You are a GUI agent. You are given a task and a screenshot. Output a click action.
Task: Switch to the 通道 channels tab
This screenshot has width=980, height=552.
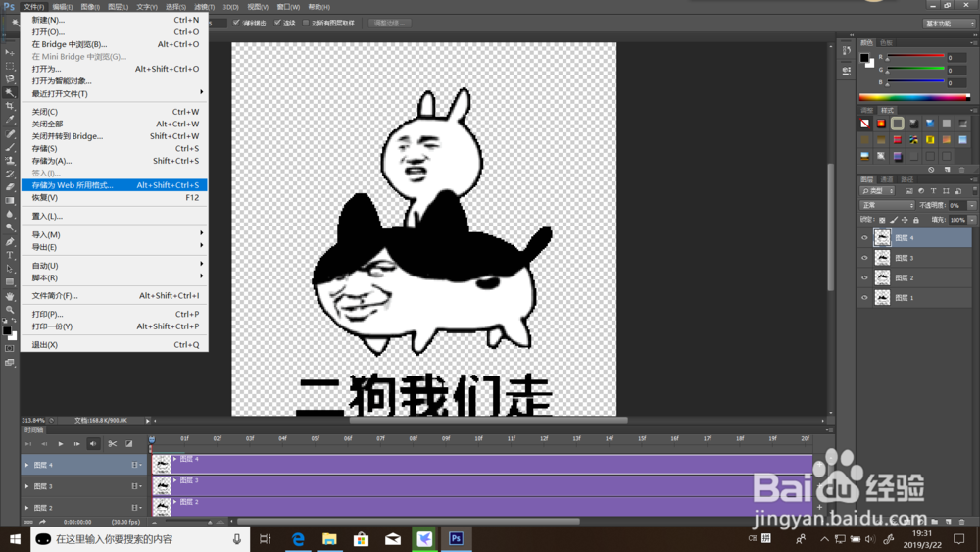pos(887,179)
